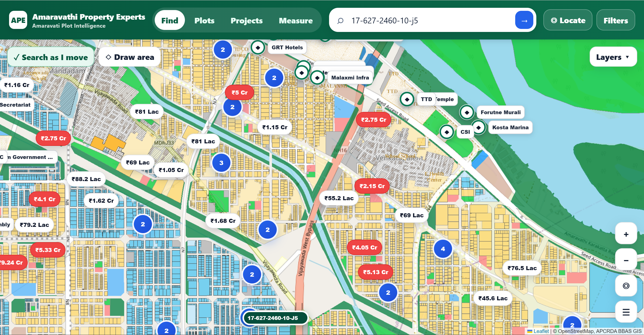This screenshot has width=644, height=335.
Task: Select the GRT Hotels landmark marker
Action: (x=258, y=48)
